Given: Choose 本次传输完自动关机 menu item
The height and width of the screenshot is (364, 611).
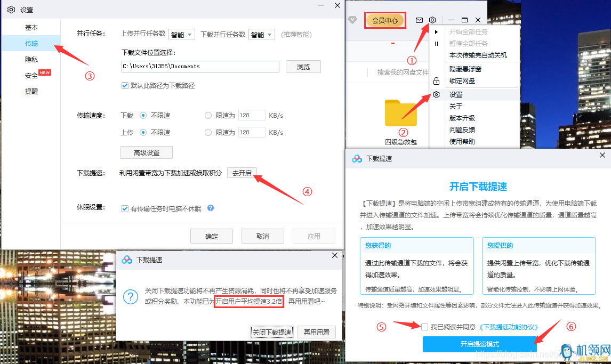Looking at the screenshot, I should pyautogui.click(x=478, y=55).
